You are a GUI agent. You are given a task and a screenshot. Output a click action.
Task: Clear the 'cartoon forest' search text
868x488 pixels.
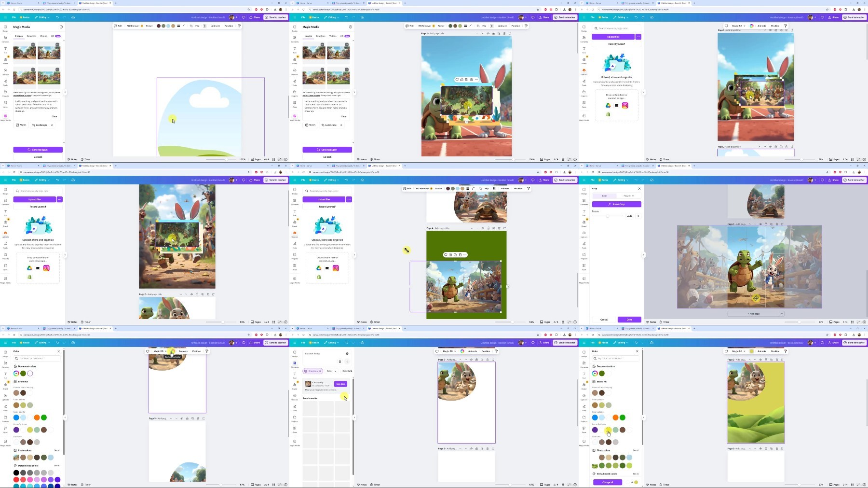point(347,353)
